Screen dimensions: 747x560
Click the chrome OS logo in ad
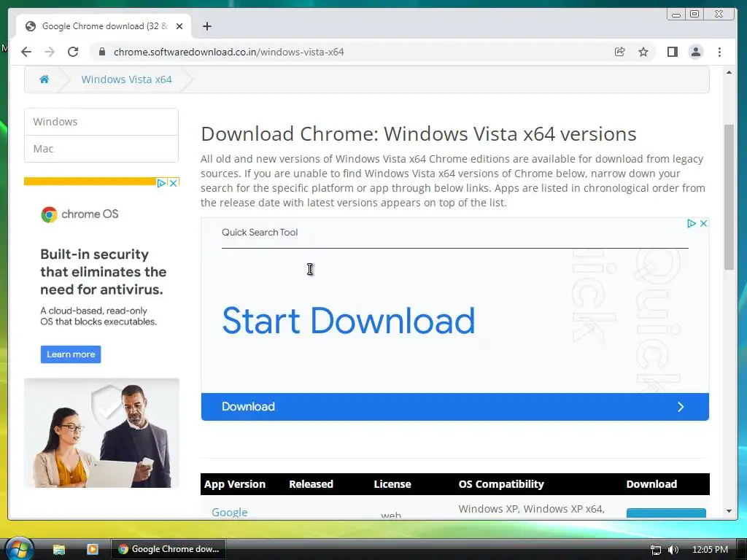[80, 214]
